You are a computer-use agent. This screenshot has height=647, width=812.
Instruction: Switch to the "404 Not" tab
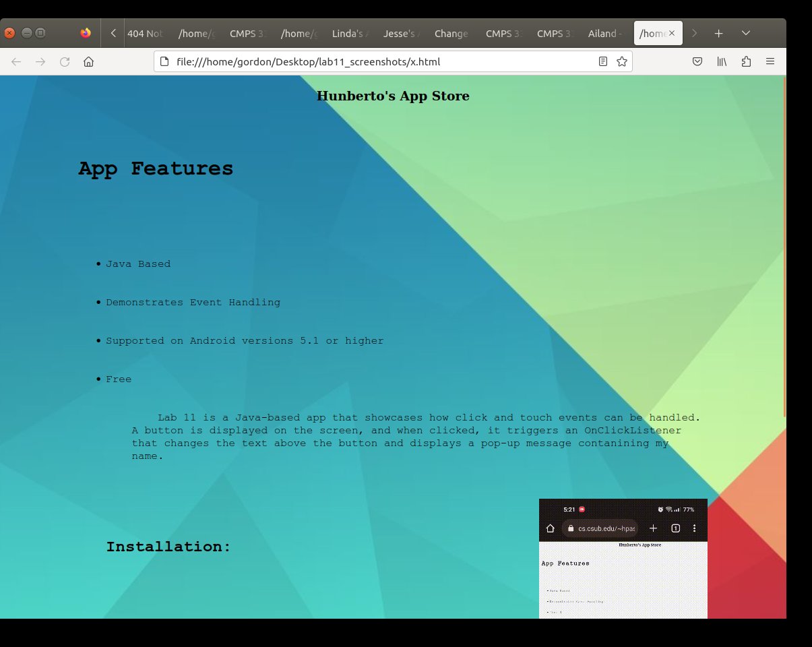coord(146,34)
